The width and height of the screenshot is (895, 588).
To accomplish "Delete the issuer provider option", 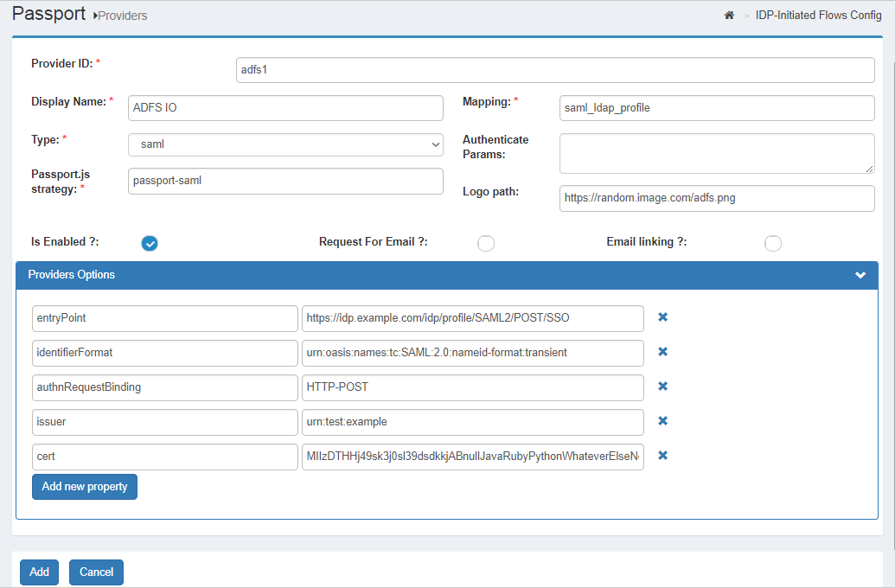I will 662,421.
